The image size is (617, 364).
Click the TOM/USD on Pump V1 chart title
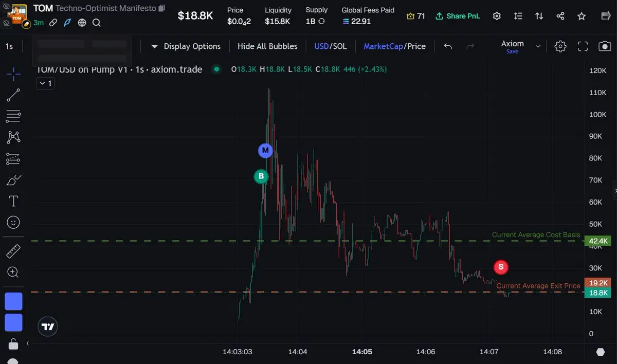click(120, 69)
